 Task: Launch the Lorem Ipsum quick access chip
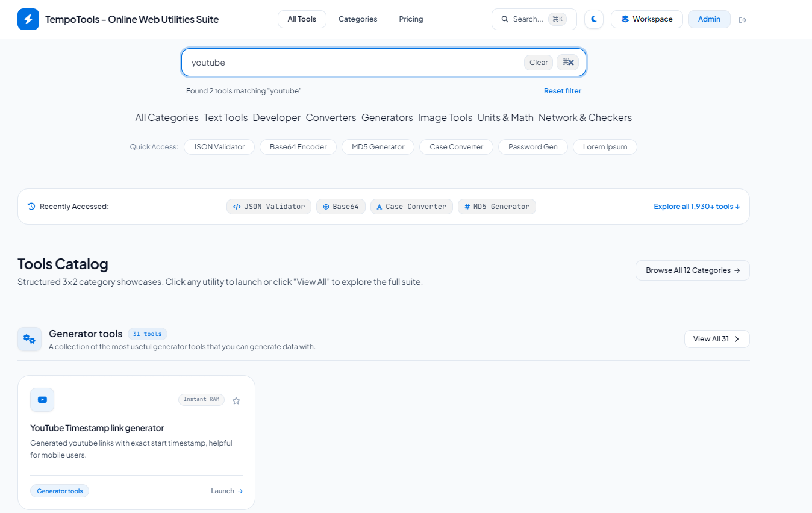pyautogui.click(x=605, y=147)
